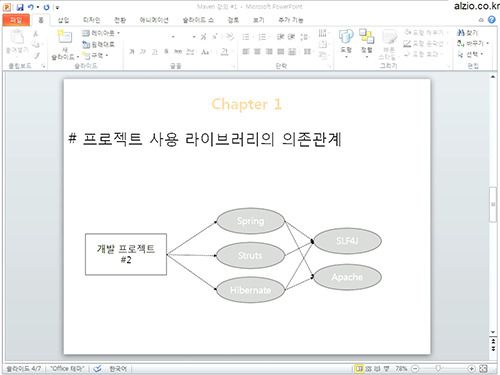This screenshot has width=500, height=375.
Task: Open the 추가 기능 (Add-ins) tab
Action: (291, 20)
